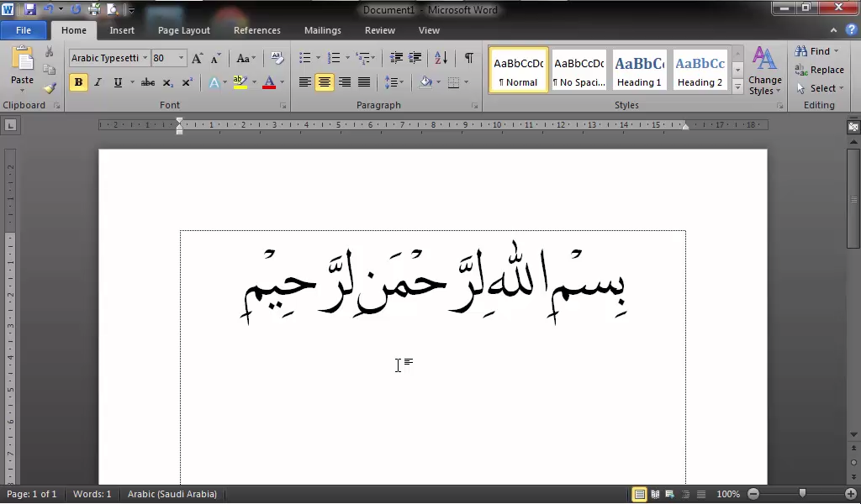Open highlight color dropdown arrow

coord(254,83)
